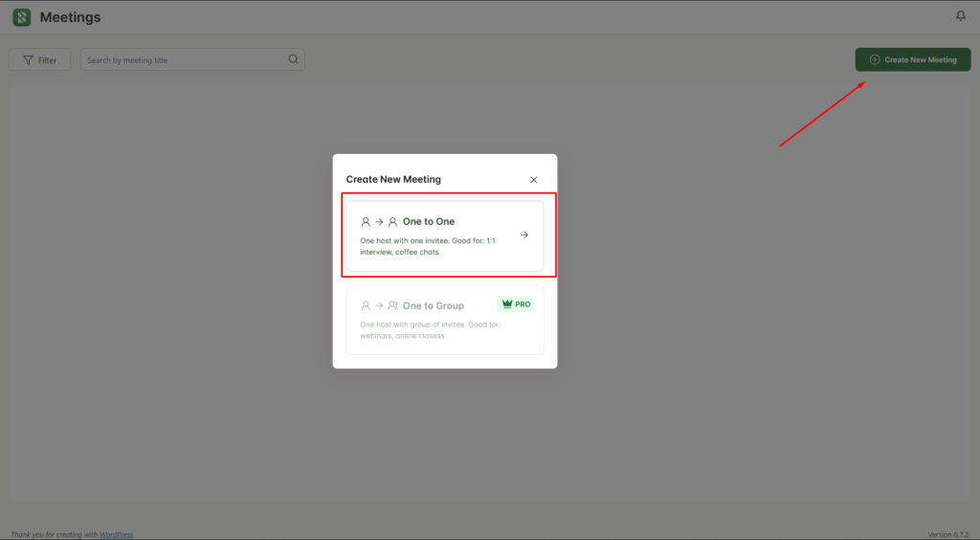Image resolution: width=980 pixels, height=540 pixels.
Task: Click the green app logo icon
Action: click(x=22, y=17)
